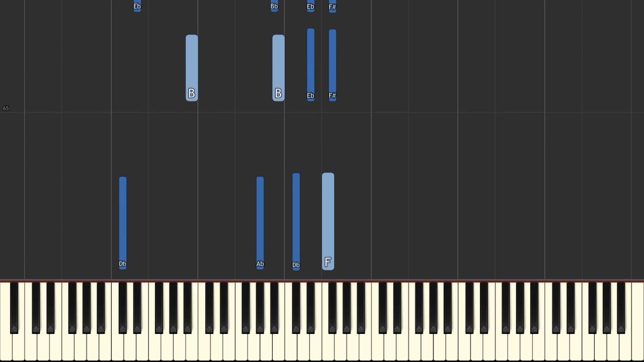Click the full-length Eb note bar beside F#
This screenshot has height=362, width=644.
click(x=310, y=65)
